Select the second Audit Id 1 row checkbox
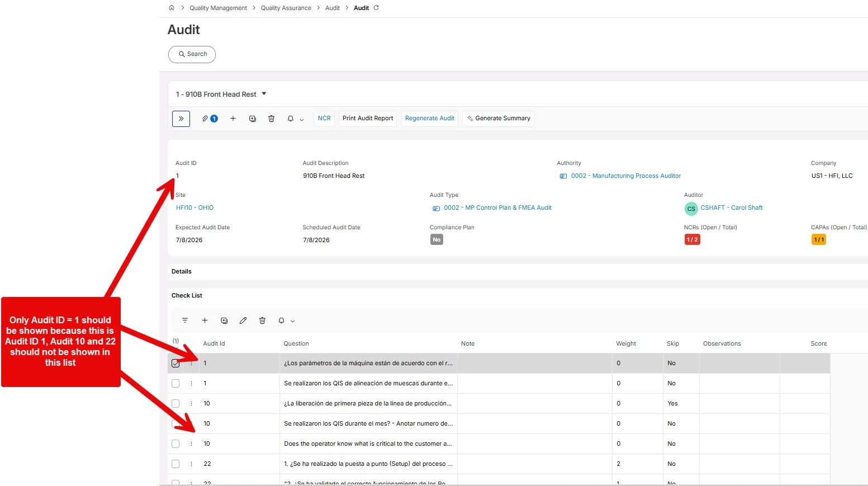The height and width of the screenshot is (486, 868). (x=176, y=384)
